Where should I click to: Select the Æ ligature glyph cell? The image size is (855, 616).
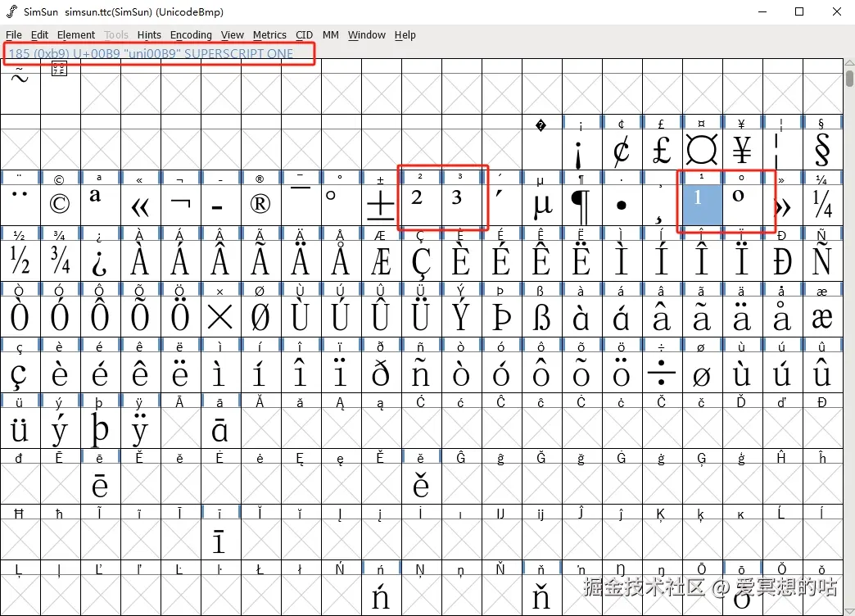382,260
